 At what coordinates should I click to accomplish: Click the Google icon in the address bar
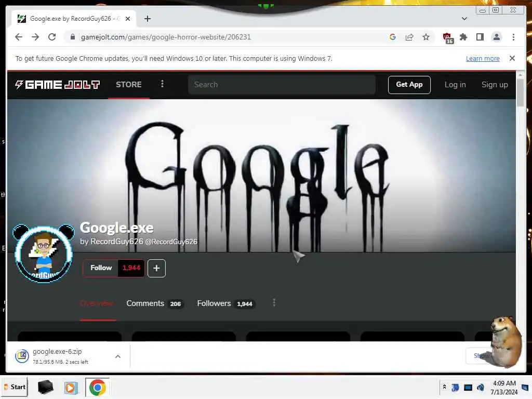[393, 37]
